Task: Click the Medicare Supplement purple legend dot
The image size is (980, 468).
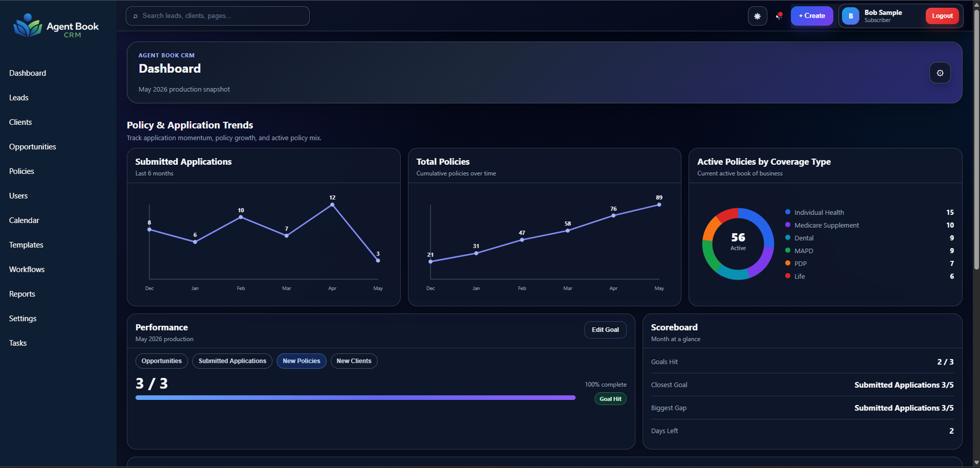Action: point(788,225)
